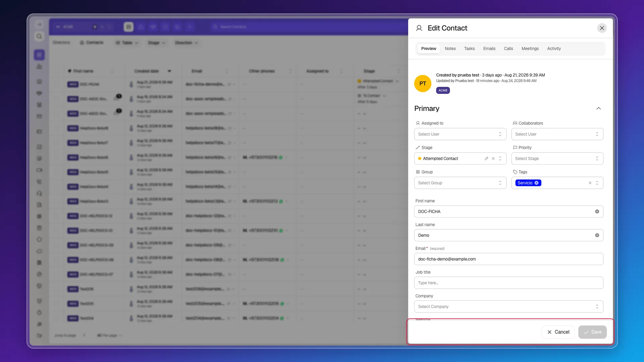This screenshot has width=644, height=362.
Task: Remove the Servicio tag chip
Action: coord(536,183)
